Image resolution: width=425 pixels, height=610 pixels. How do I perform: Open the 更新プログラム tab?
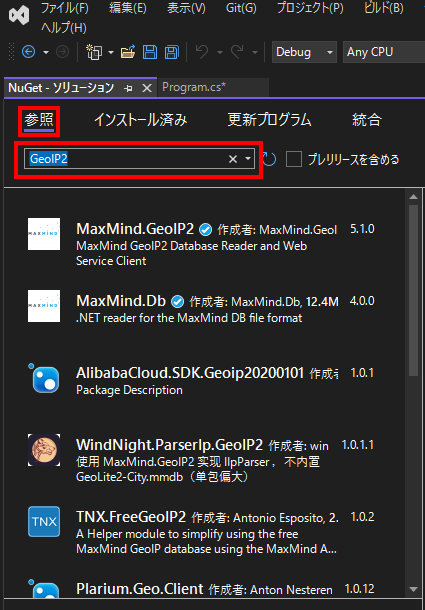269,120
